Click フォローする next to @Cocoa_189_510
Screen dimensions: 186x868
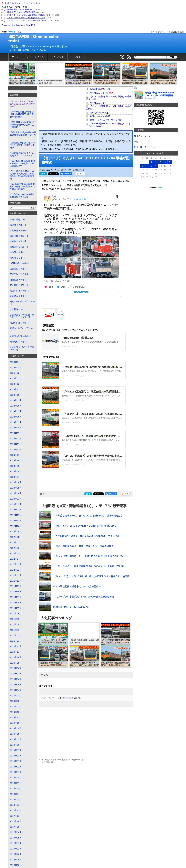(x=79, y=199)
